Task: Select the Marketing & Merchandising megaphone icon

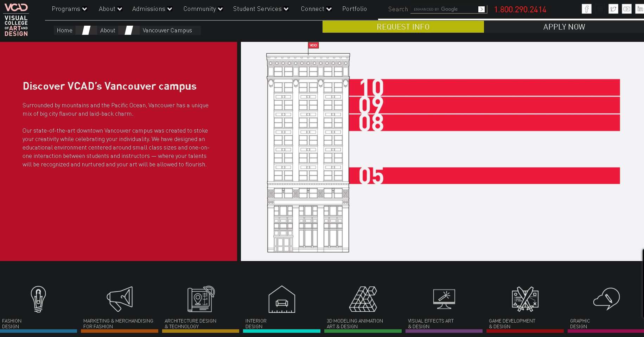Action: click(120, 299)
